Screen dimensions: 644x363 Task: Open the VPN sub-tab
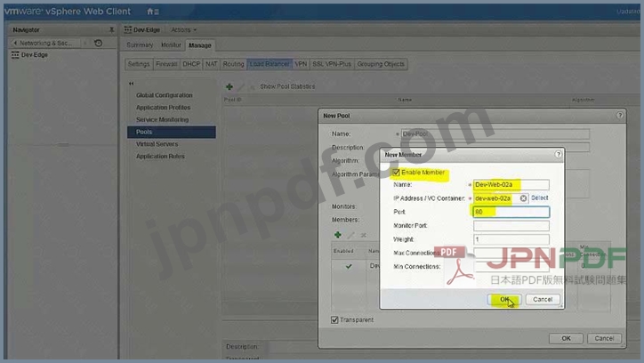[x=301, y=64]
